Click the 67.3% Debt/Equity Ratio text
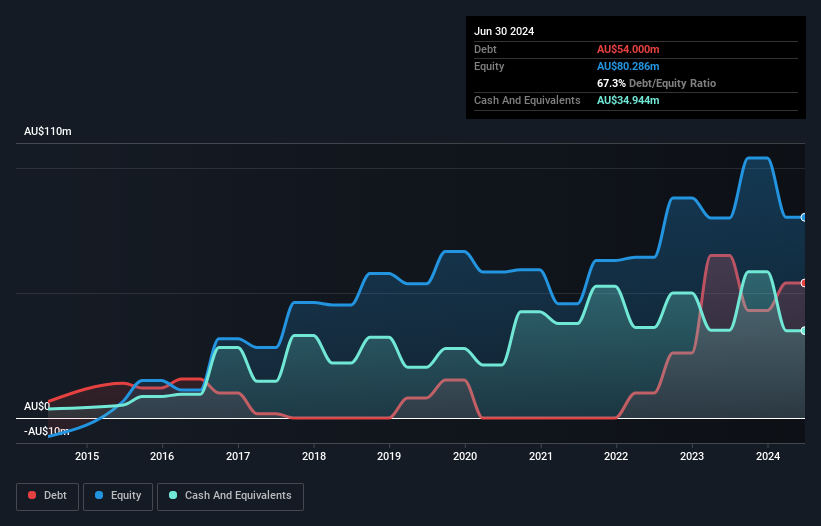The image size is (821, 526). [656, 83]
